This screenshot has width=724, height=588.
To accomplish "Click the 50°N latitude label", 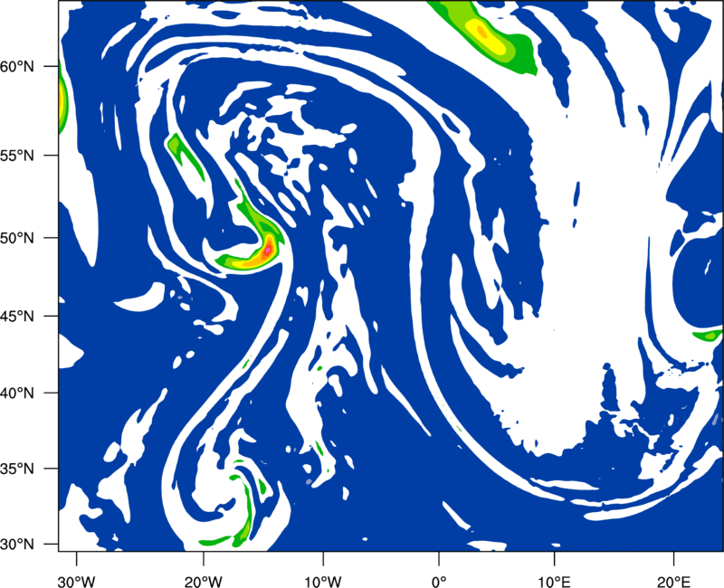I will 17,238.
